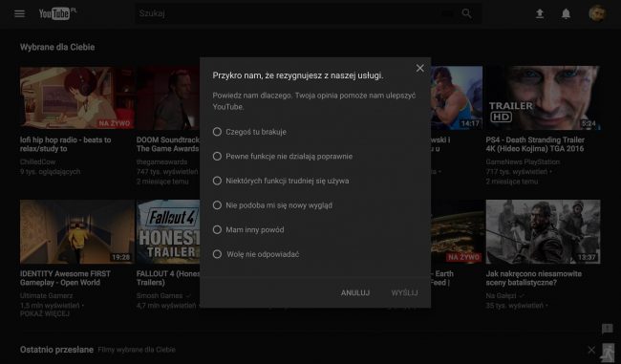Open Smosh Games channel link
This screenshot has height=364, width=621.
click(x=160, y=296)
